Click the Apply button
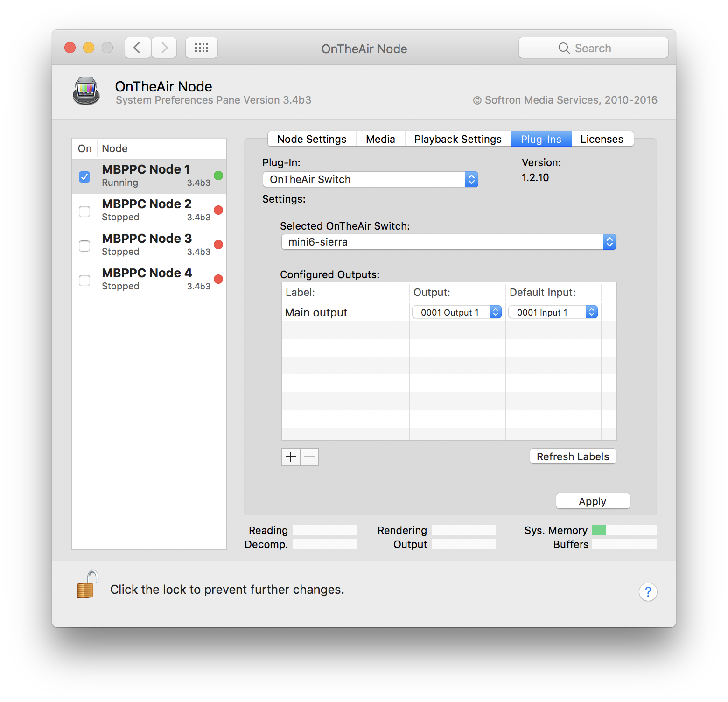 [x=593, y=501]
